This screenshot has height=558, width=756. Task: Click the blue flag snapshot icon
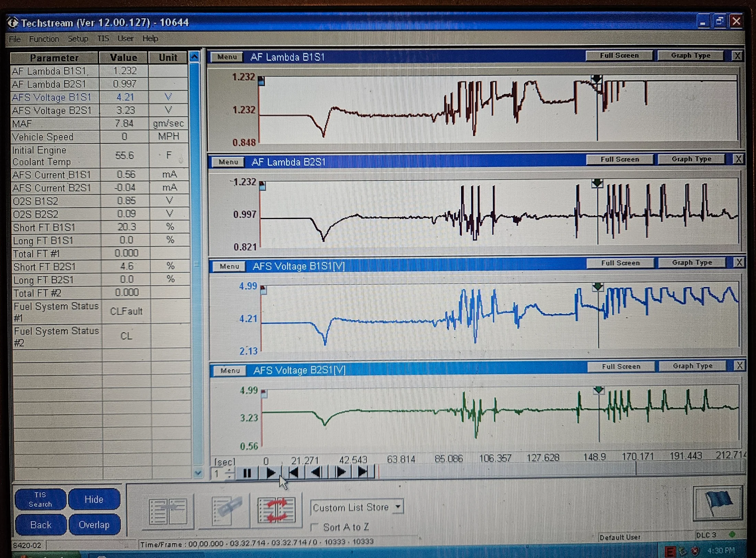[x=718, y=503]
